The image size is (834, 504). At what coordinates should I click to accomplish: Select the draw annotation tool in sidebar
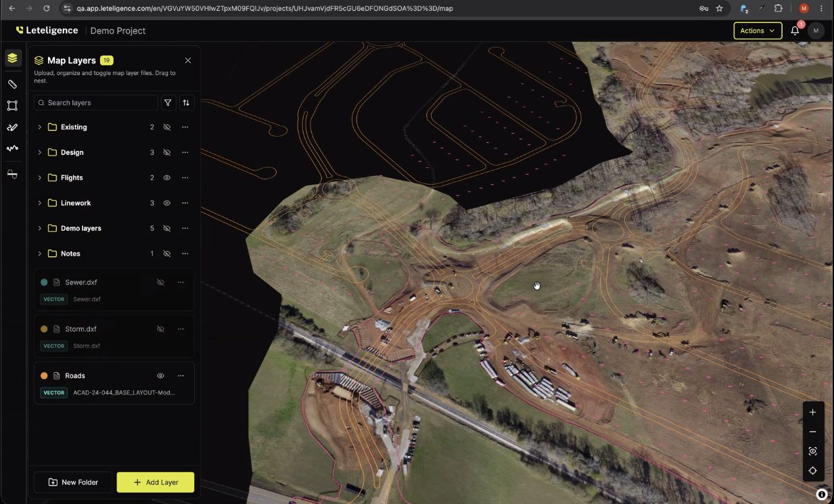(12, 127)
